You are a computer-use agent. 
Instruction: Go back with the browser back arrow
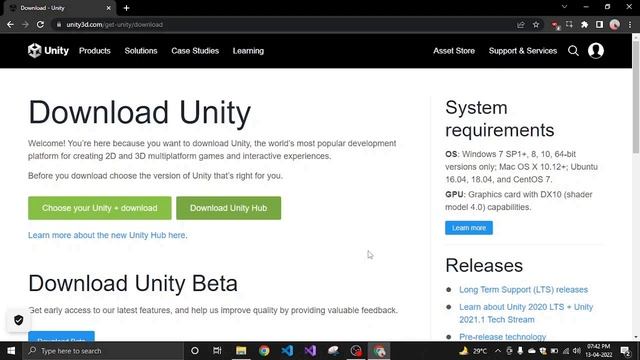click(x=10, y=24)
